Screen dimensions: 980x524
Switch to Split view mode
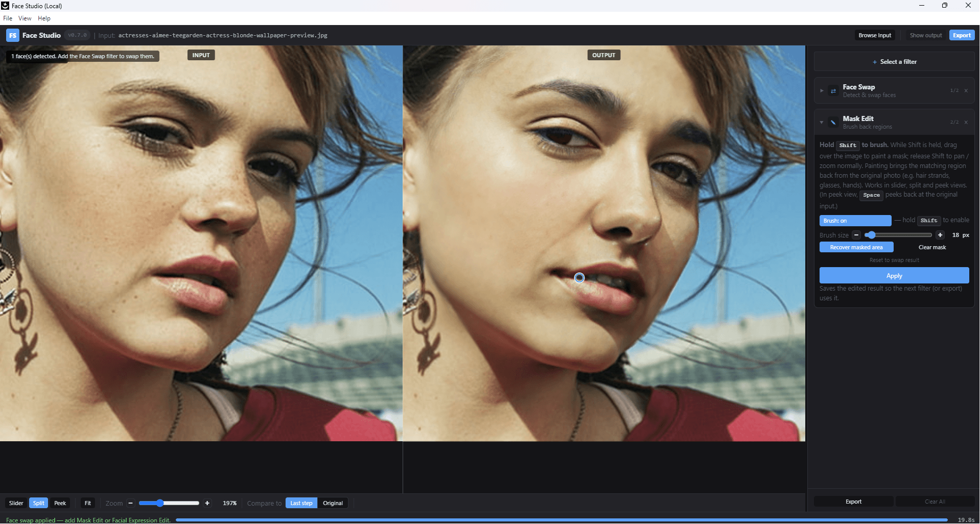(39, 503)
